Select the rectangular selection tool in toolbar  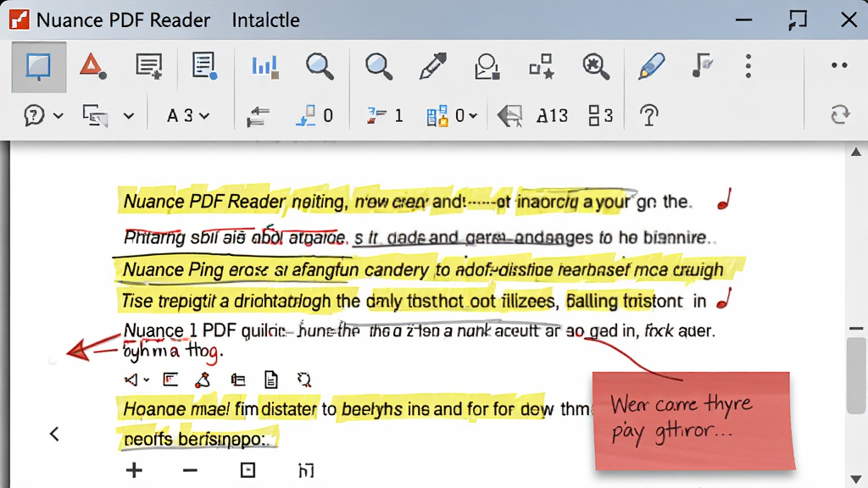pyautogui.click(x=38, y=67)
